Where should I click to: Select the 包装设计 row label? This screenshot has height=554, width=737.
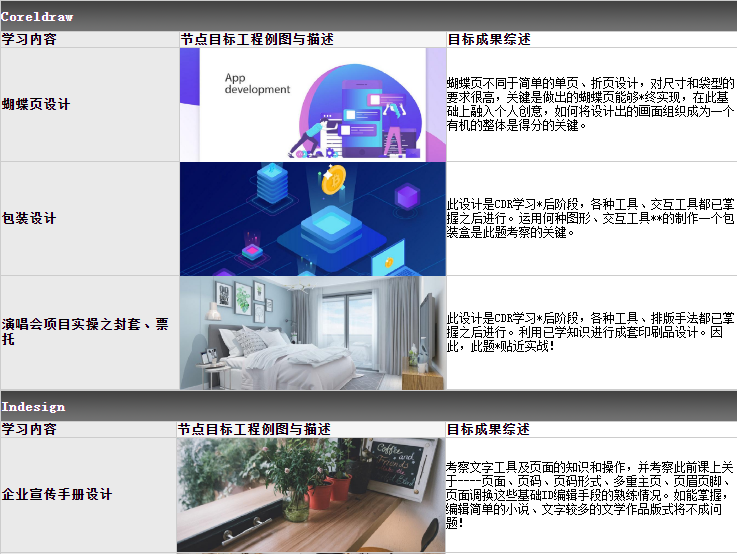coord(29,218)
